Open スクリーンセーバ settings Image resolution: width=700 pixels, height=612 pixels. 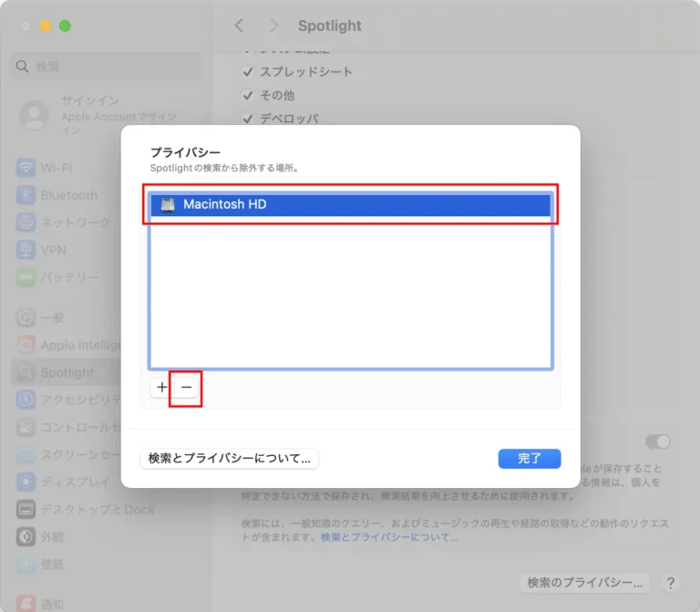(66, 454)
